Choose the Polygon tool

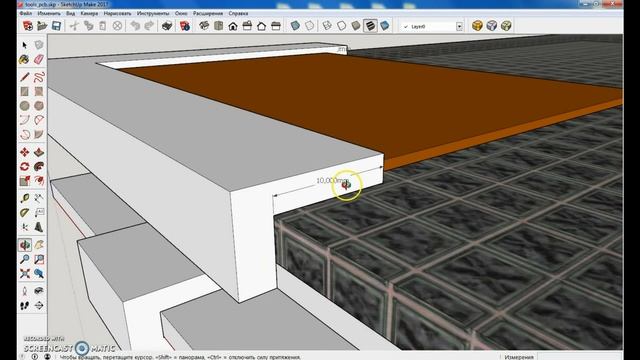(x=39, y=106)
